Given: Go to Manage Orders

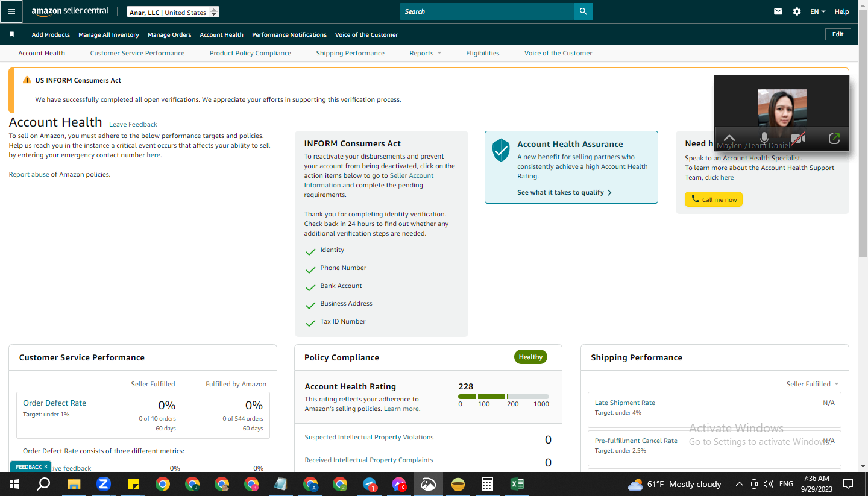Looking at the screenshot, I should click(x=169, y=34).
